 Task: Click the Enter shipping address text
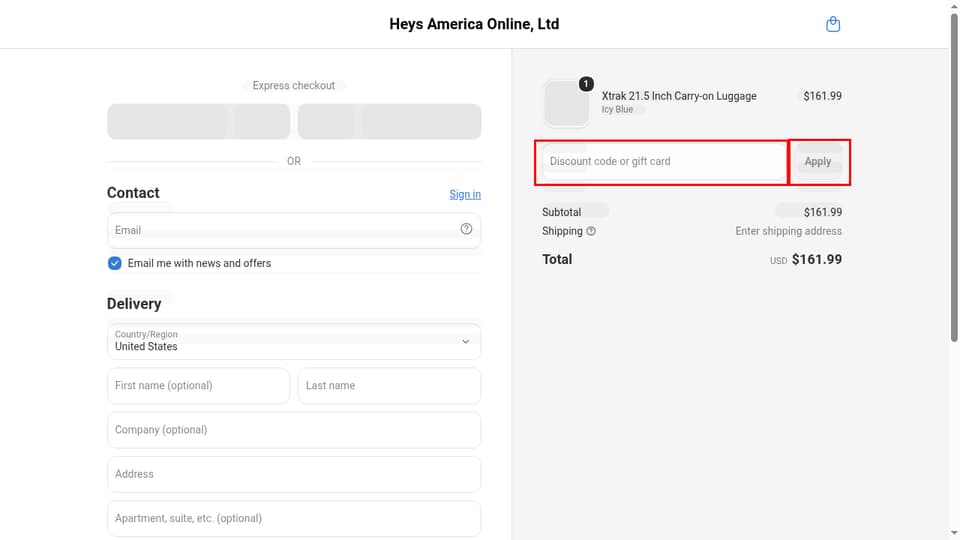788,231
